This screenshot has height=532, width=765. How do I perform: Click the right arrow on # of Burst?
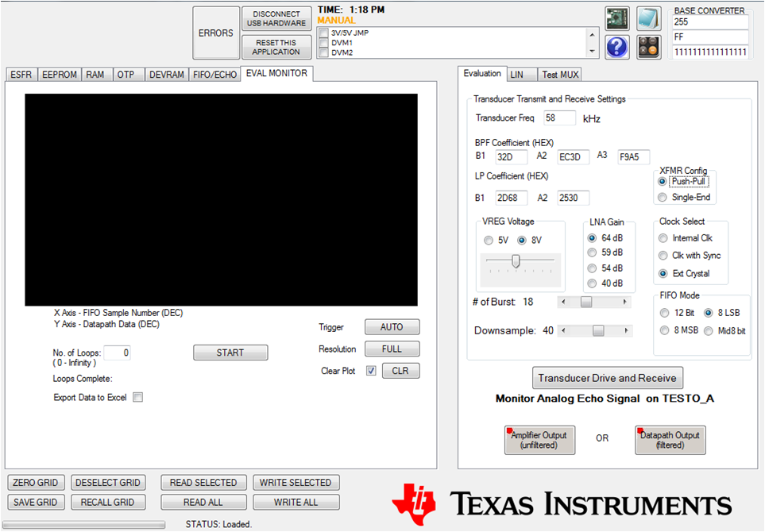coord(624,302)
